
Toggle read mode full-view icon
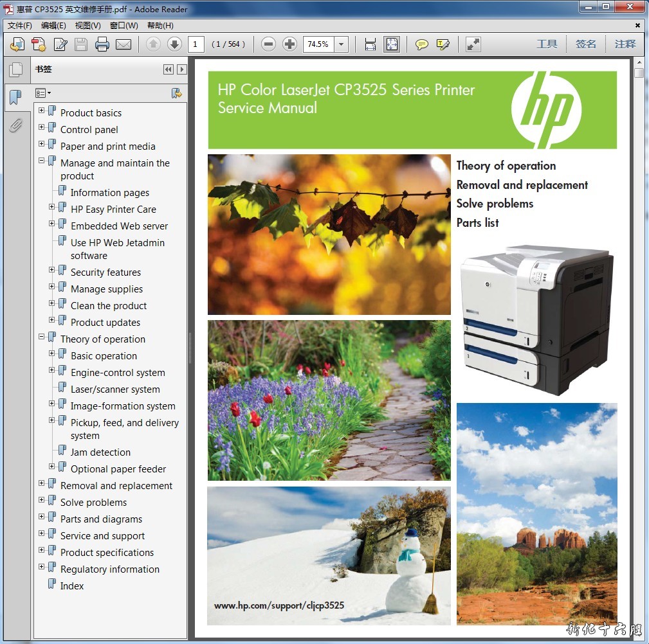(x=473, y=44)
